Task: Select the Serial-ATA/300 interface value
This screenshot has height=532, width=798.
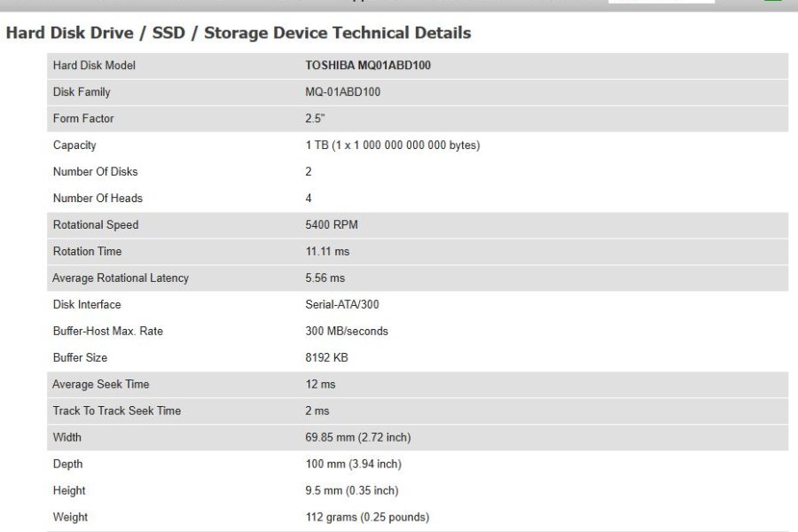Action: (x=342, y=304)
